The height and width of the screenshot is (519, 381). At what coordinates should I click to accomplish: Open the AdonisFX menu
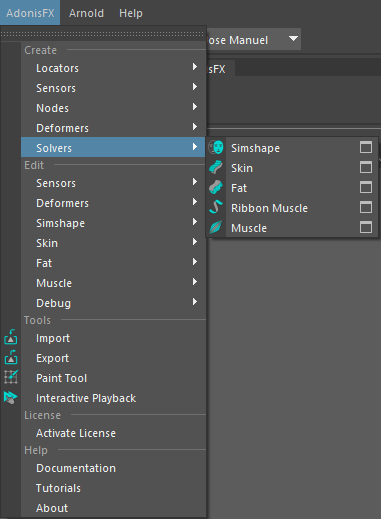tap(30, 13)
